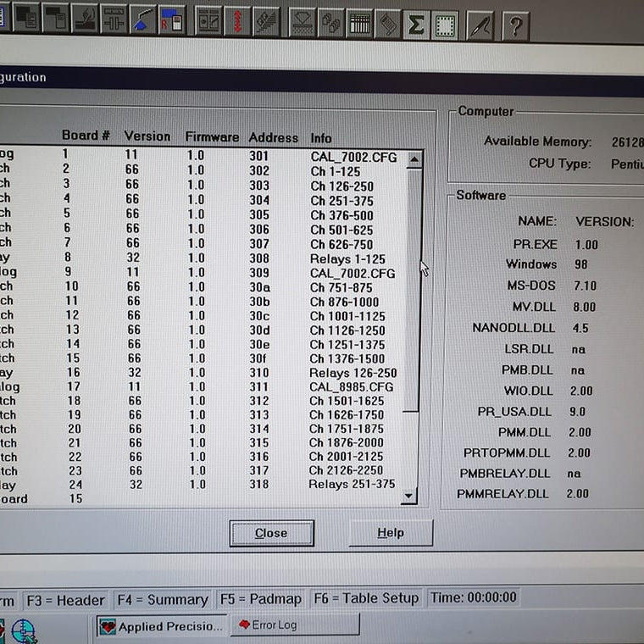Click the Help button in the dialog
The height and width of the screenshot is (644, 644).
[x=391, y=533]
